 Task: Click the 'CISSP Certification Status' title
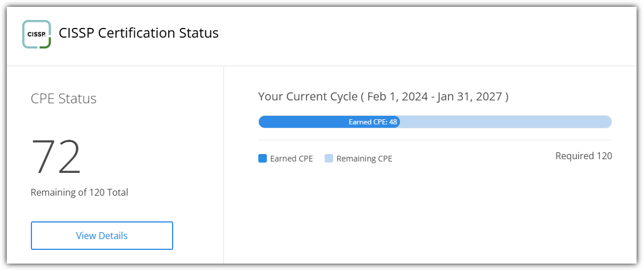click(x=139, y=33)
